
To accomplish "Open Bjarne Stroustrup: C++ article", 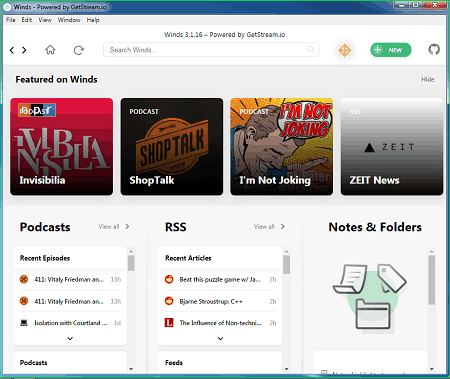I will (x=221, y=301).
